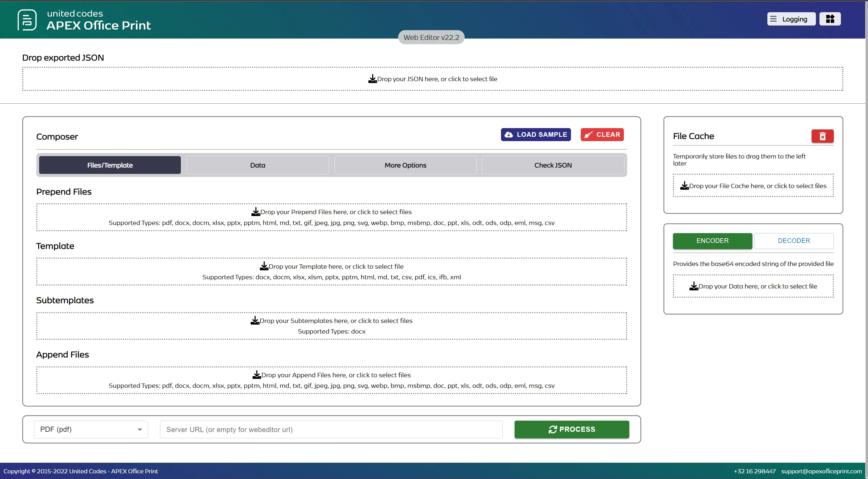Click the dropdown arrow of output format
Viewport: 868px width, 479px height.
(139, 429)
